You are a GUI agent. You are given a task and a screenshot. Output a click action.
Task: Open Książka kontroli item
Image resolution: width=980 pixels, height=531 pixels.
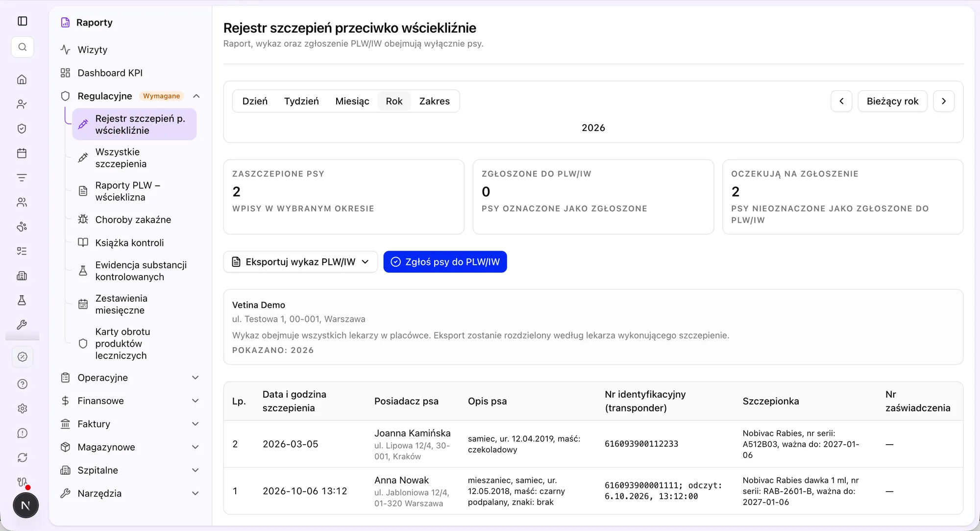click(x=134, y=243)
